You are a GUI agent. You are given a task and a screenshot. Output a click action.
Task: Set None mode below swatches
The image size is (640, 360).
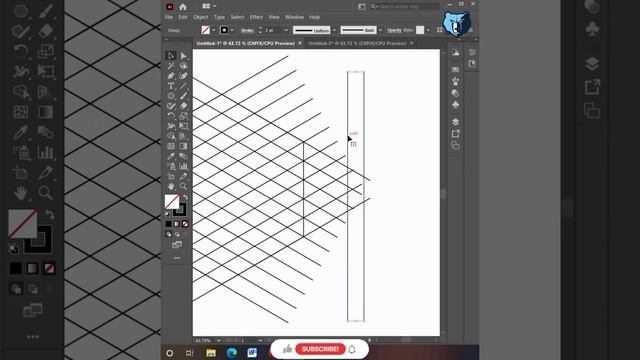185,224
